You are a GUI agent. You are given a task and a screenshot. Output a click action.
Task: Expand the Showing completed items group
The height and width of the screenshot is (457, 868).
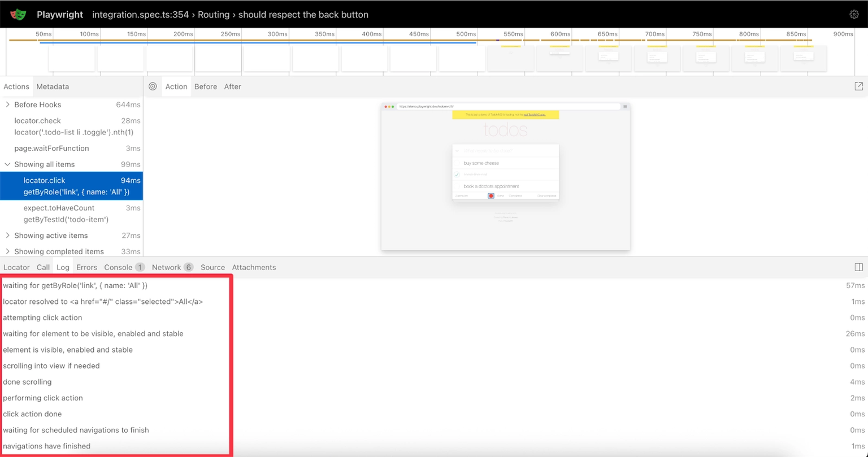pyautogui.click(x=7, y=251)
